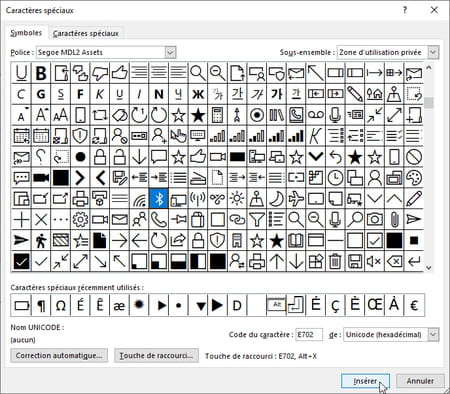Select recently used pilcrow ¶ character
Viewport: 450px width, 394px height.
coord(41,305)
